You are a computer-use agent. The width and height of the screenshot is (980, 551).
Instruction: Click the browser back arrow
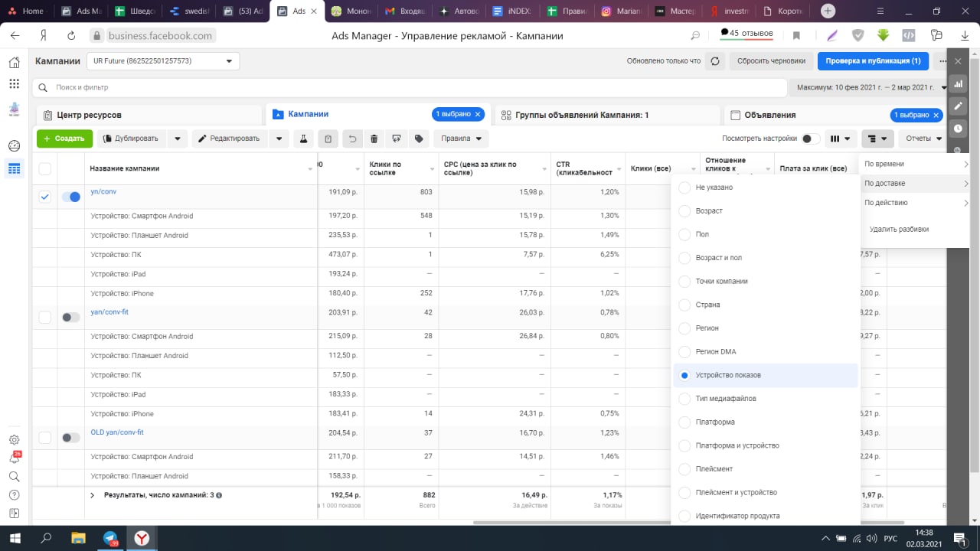(x=15, y=35)
